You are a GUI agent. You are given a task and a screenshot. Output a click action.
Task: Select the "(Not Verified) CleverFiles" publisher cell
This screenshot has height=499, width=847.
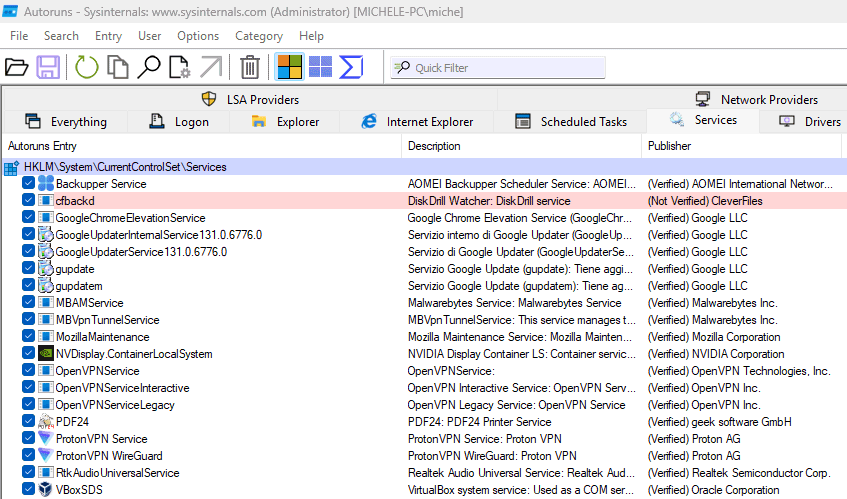705,201
